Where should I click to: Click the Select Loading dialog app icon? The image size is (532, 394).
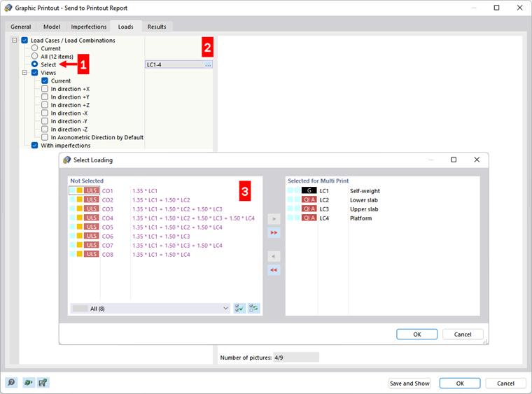[66, 160]
